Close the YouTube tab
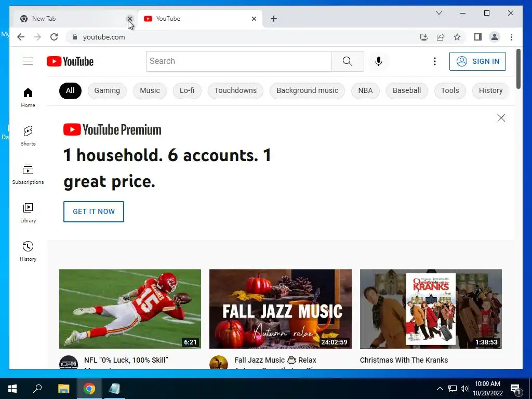Viewport: 532px width, 399px height. pyautogui.click(x=254, y=19)
